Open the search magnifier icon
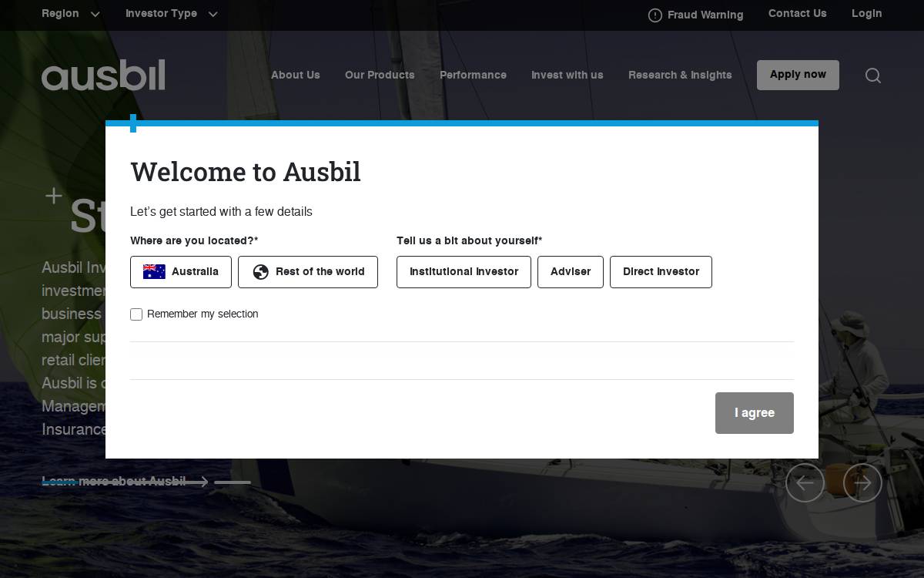Image resolution: width=924 pixels, height=578 pixels. [x=872, y=76]
